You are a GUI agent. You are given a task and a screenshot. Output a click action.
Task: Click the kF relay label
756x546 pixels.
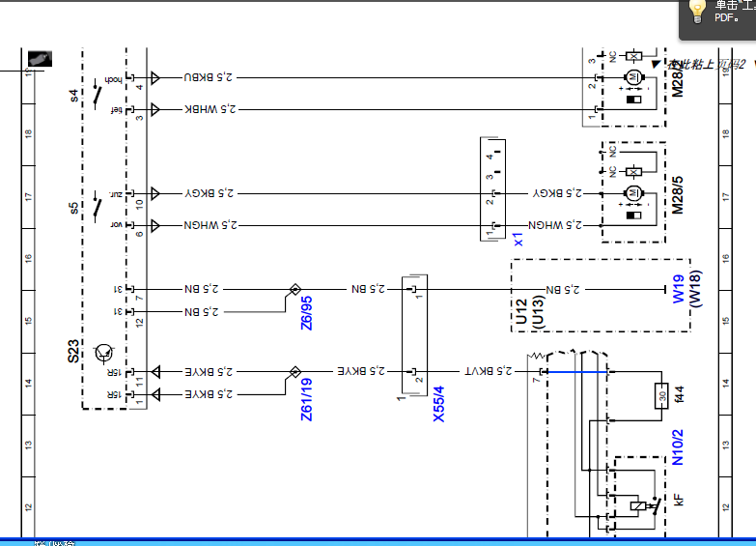(x=679, y=500)
